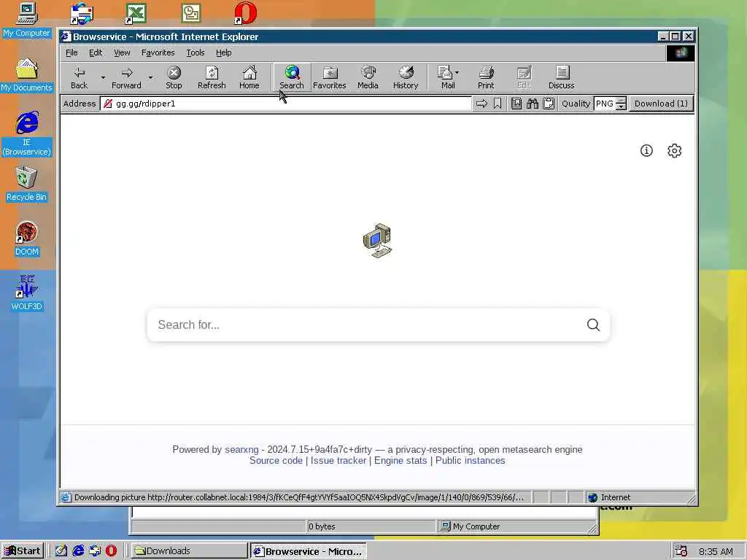This screenshot has height=560, width=747.
Task: Click the tray scheduler icon near clock
Action: (681, 551)
